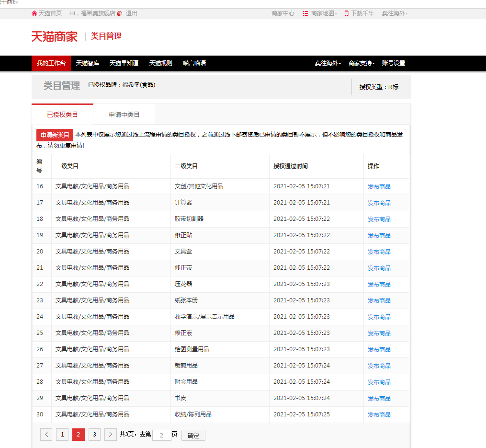Click the 商家地图 list icon
Image resolution: width=486 pixels, height=448 pixels.
(305, 13)
